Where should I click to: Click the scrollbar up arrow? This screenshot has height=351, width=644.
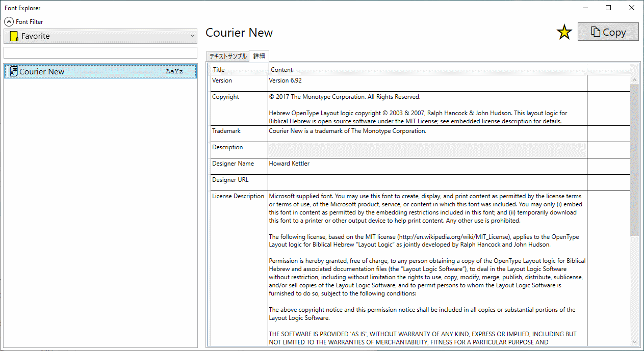coord(634,80)
